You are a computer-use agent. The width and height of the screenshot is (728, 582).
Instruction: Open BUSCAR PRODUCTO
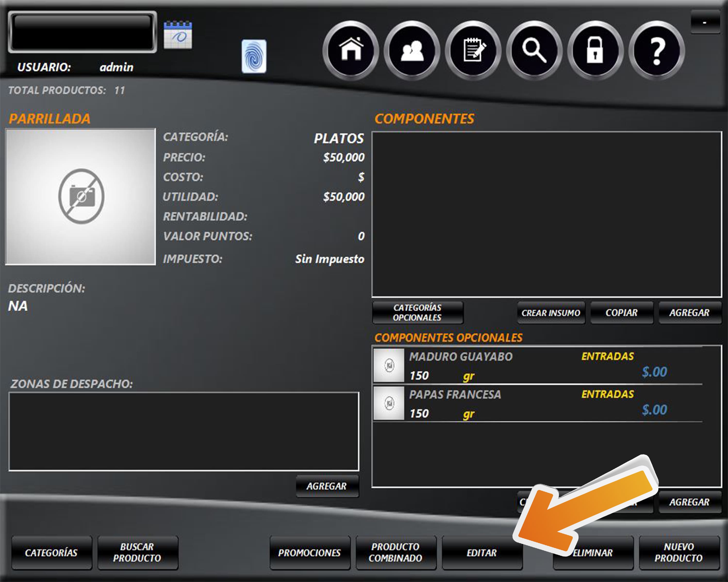137,553
